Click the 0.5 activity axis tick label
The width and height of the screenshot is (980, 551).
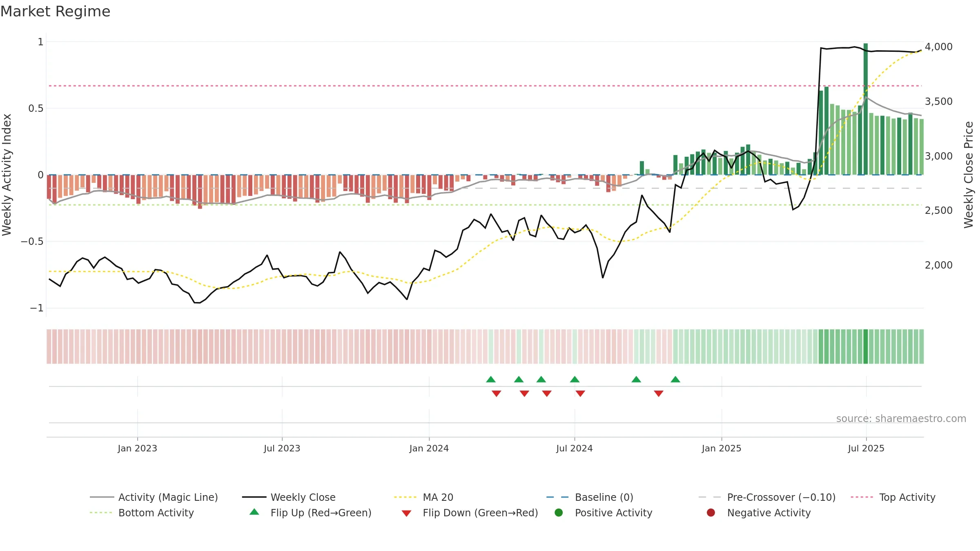click(36, 109)
